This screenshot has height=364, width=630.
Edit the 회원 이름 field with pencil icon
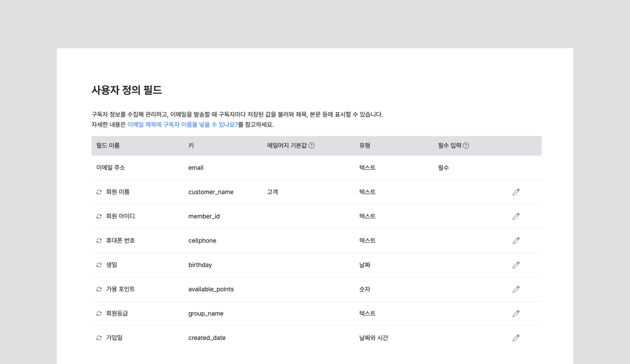516,192
